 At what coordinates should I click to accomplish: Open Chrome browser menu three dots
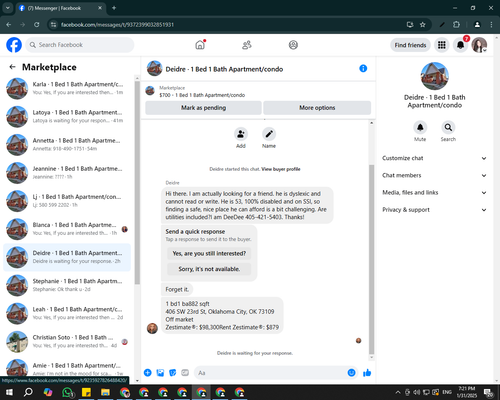click(491, 25)
